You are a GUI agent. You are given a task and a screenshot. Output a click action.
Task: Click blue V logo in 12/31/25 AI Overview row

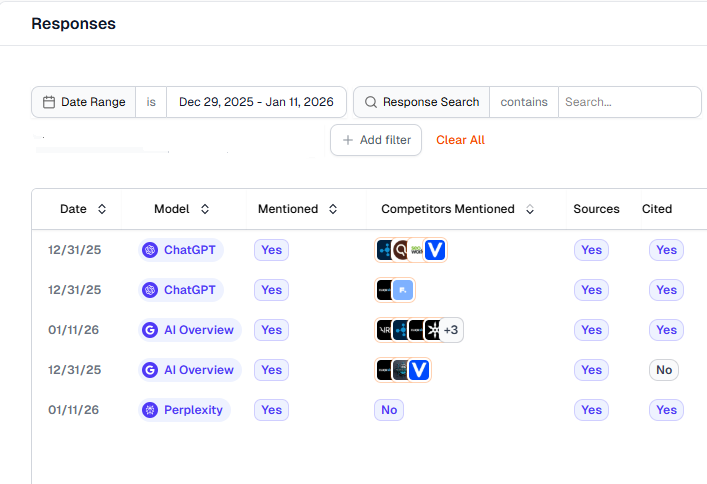point(419,370)
